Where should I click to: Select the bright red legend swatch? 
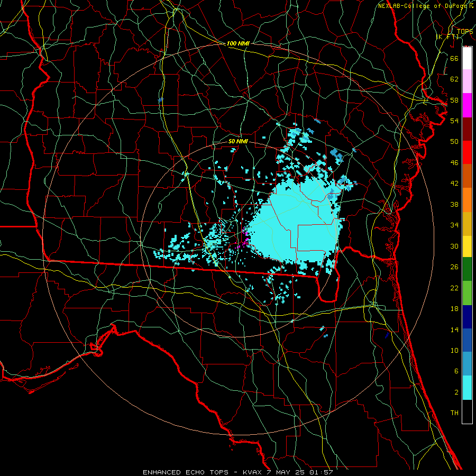point(467,152)
